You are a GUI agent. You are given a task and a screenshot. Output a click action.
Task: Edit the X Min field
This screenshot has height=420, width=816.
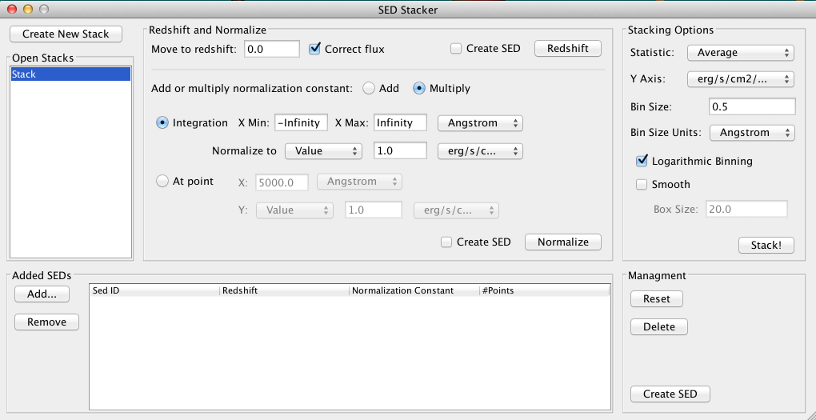(301, 123)
